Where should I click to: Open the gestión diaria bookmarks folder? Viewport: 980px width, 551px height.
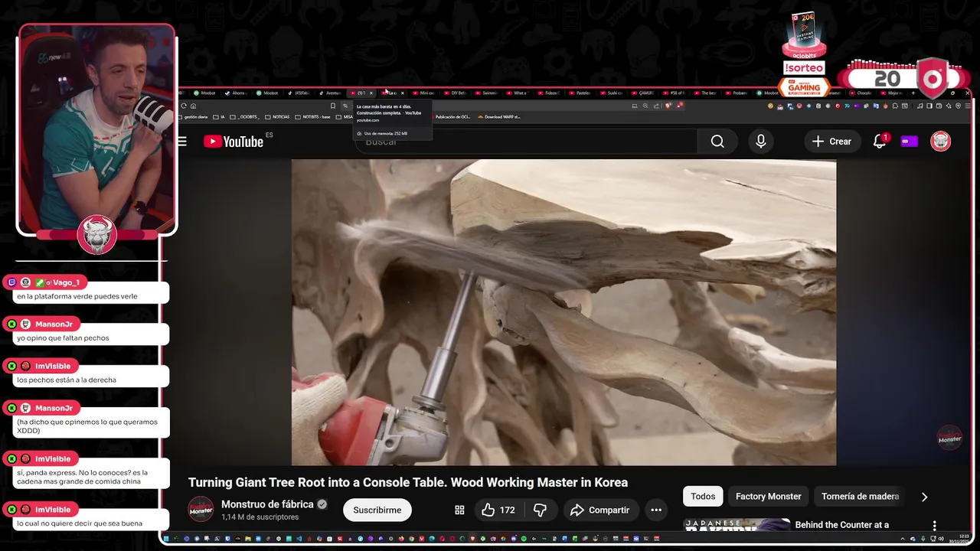tap(193, 117)
